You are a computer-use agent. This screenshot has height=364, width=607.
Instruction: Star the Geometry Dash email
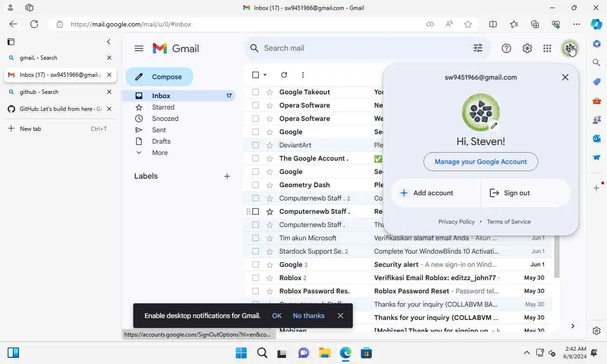tap(270, 185)
